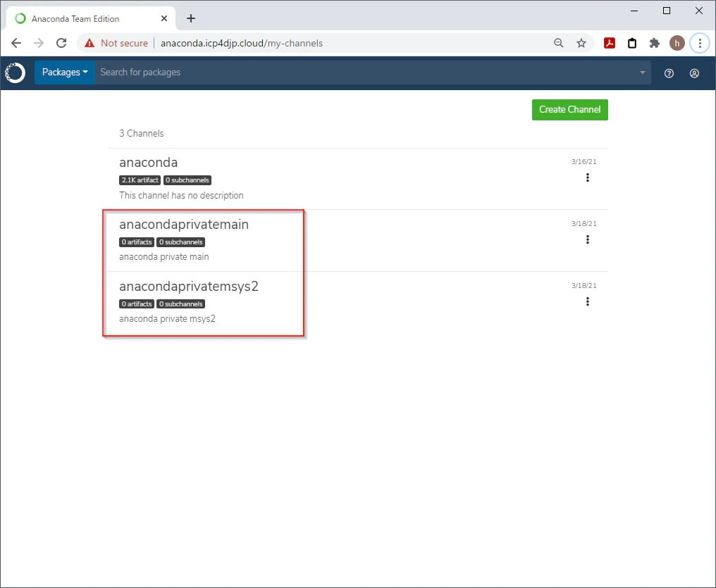Click the Anaconda logo in the header
The height and width of the screenshot is (588, 716).
[x=15, y=73]
